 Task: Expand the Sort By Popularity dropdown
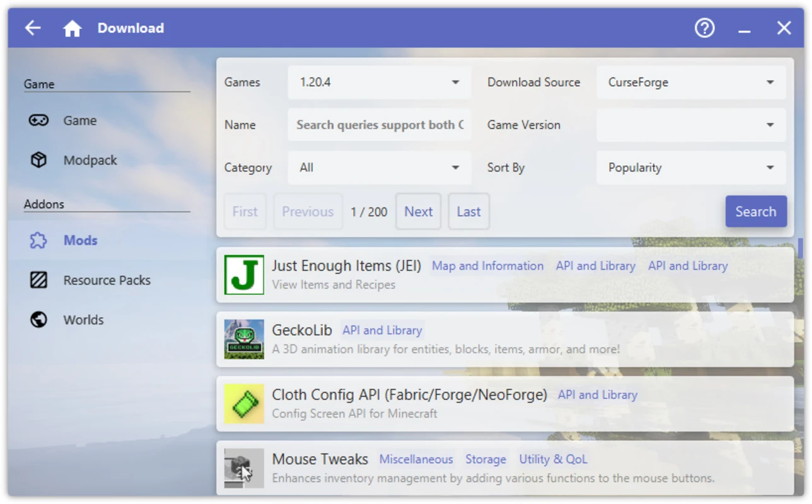point(691,168)
